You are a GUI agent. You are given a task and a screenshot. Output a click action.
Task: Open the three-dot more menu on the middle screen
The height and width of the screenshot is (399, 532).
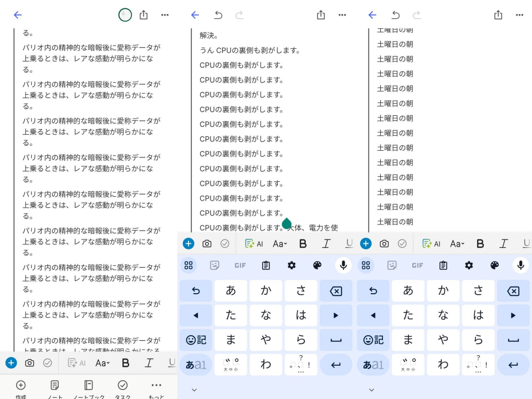coord(342,15)
